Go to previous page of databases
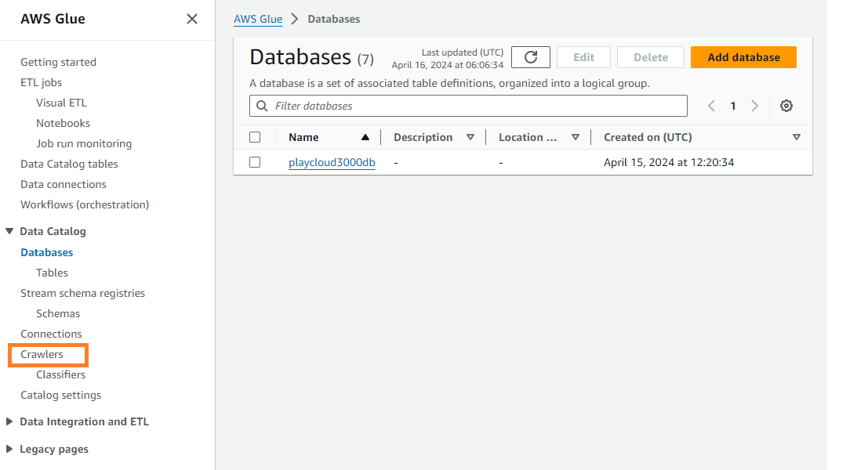868x470 pixels. 711,106
